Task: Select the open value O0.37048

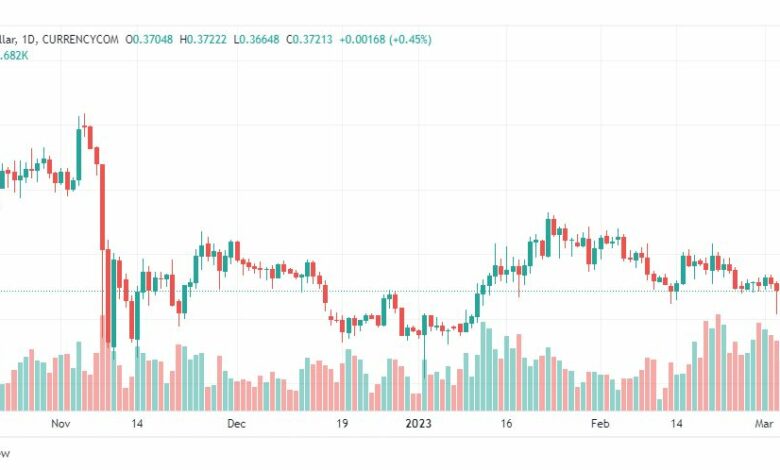Action: pos(149,39)
